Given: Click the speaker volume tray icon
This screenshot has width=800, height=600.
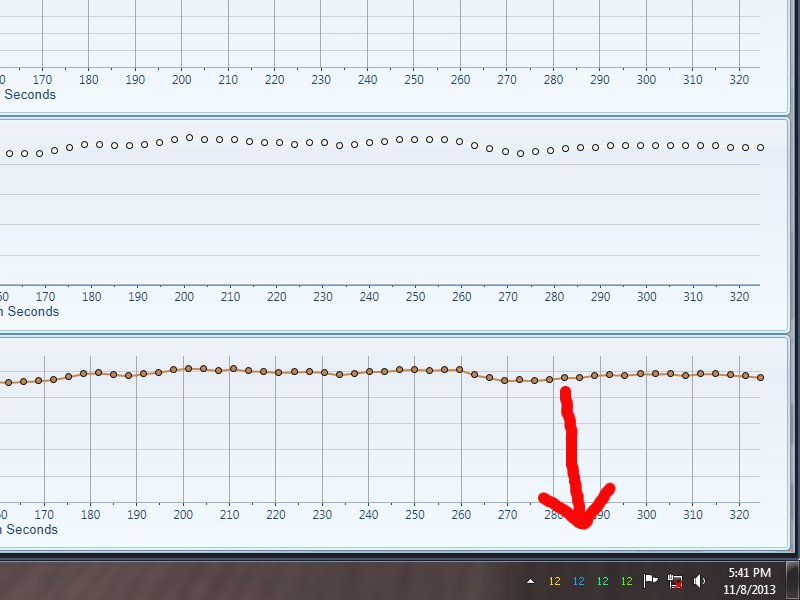Looking at the screenshot, I should click(700, 581).
